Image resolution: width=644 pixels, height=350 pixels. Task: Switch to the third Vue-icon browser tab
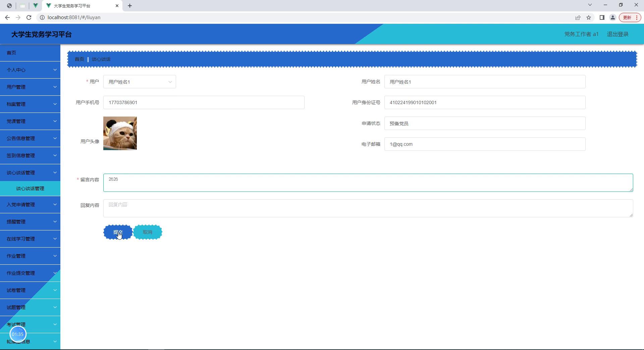pyautogui.click(x=35, y=6)
